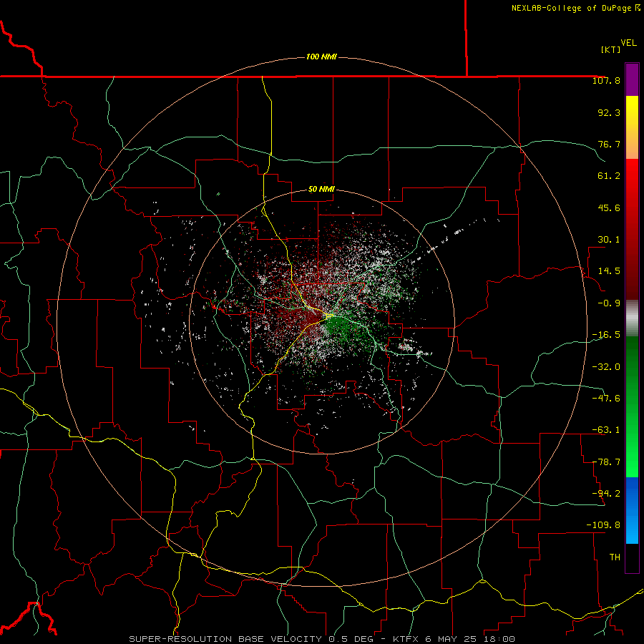Click the -63.1 velocity scale value
644x644 pixels.
click(x=606, y=430)
